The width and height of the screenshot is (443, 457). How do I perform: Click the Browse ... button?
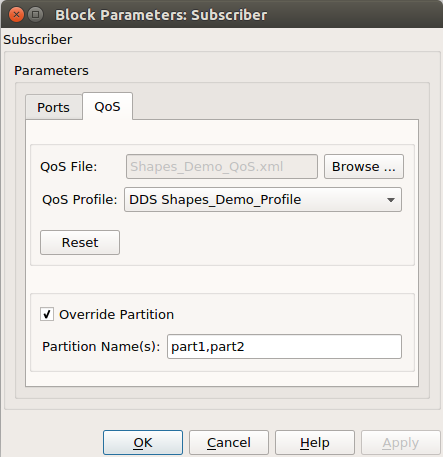pos(364,166)
